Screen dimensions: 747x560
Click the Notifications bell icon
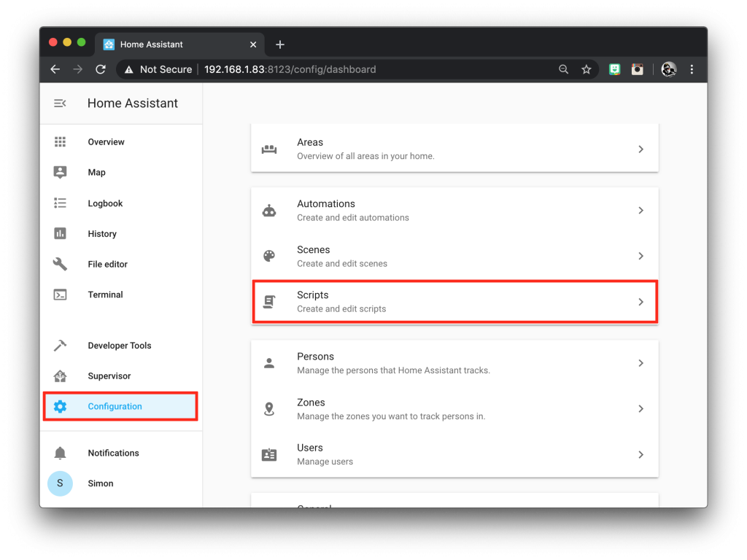pos(60,453)
